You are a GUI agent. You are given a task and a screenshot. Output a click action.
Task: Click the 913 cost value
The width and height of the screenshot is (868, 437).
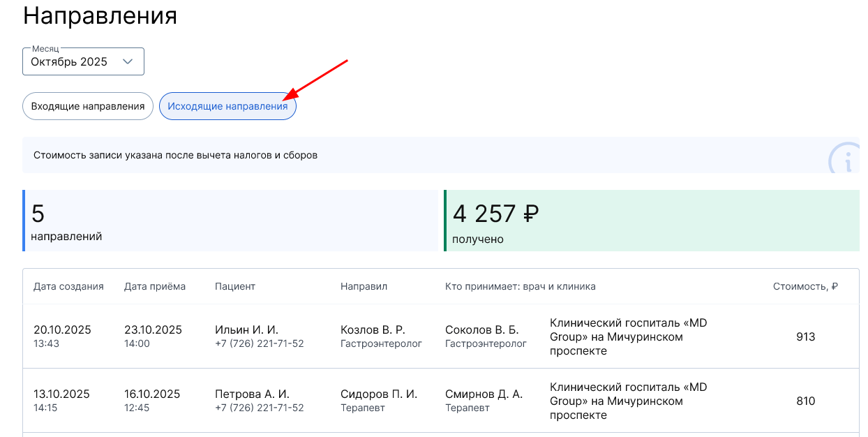[x=805, y=336]
